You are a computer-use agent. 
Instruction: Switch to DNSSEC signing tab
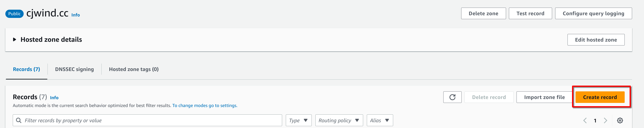click(x=74, y=69)
